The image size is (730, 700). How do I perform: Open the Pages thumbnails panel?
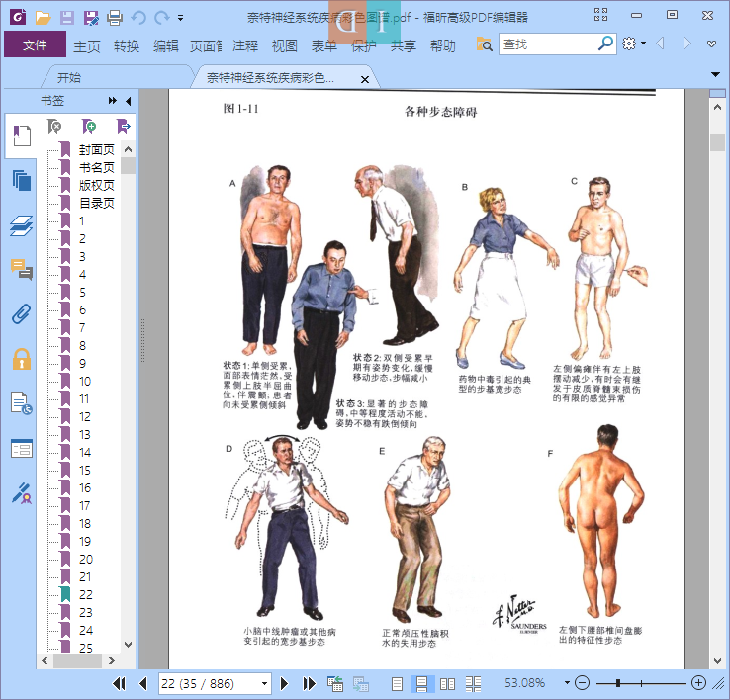pyautogui.click(x=22, y=180)
